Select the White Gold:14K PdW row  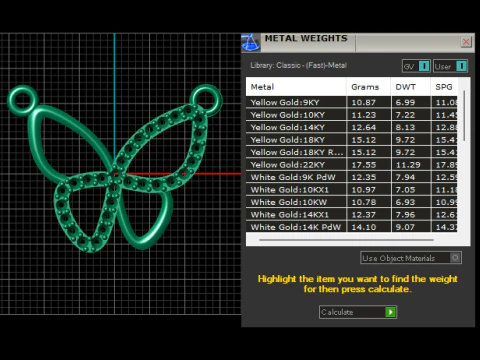(x=352, y=227)
